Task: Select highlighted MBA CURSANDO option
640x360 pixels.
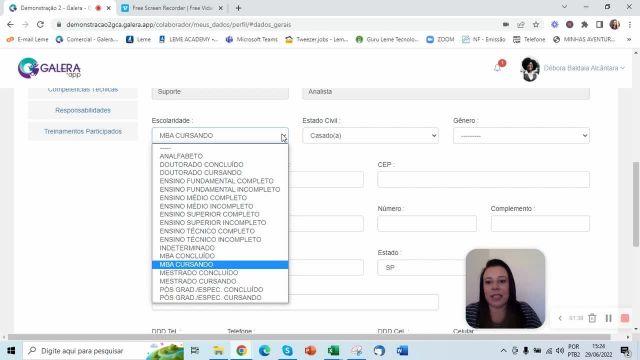Action: click(220, 264)
